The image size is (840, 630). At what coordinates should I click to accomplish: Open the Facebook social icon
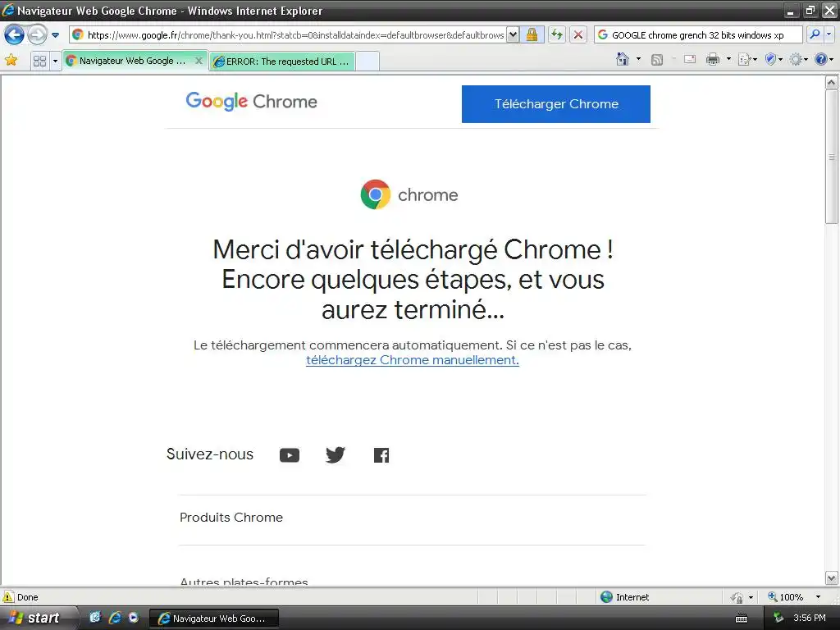(x=381, y=455)
